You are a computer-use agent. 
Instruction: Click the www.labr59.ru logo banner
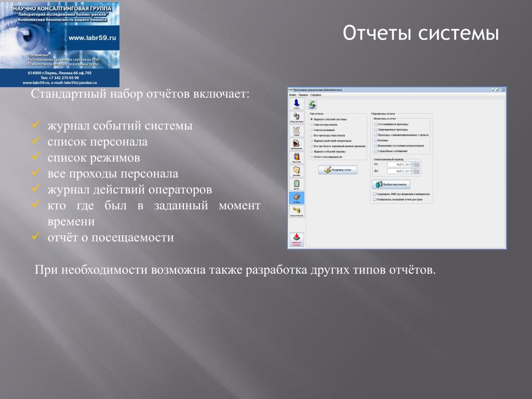[x=60, y=45]
